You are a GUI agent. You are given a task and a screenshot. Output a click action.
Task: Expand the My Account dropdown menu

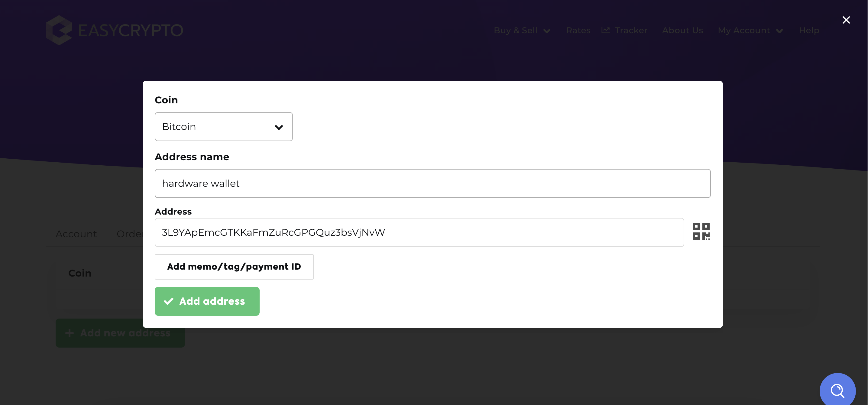tap(750, 30)
